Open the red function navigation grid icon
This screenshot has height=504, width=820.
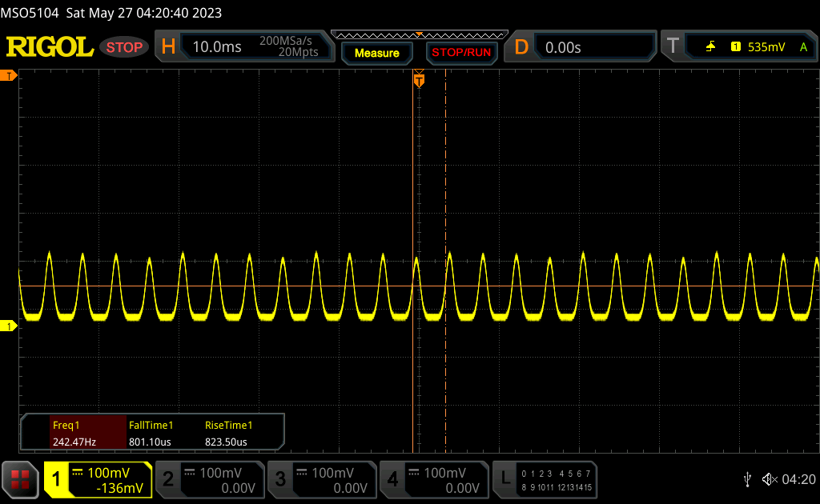(x=20, y=479)
